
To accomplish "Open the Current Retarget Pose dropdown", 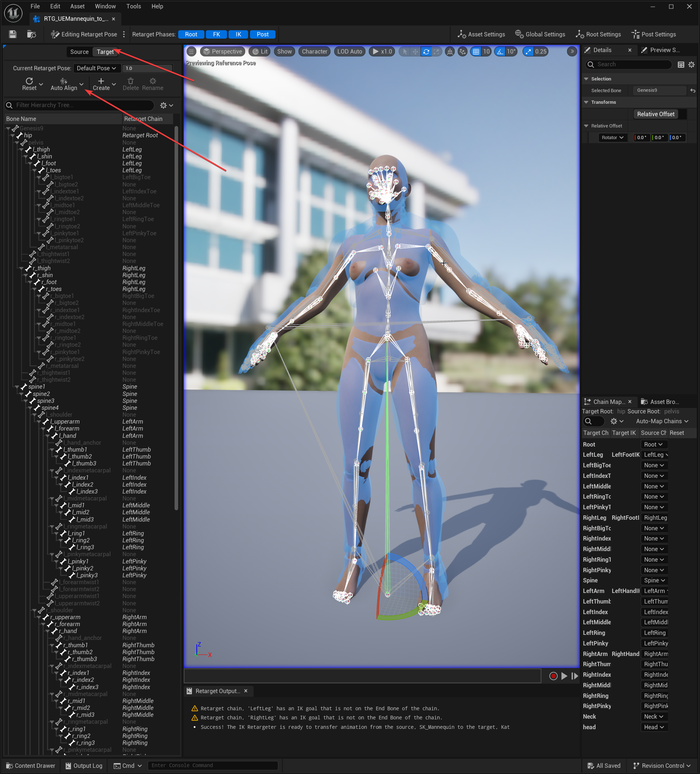I will (x=97, y=68).
